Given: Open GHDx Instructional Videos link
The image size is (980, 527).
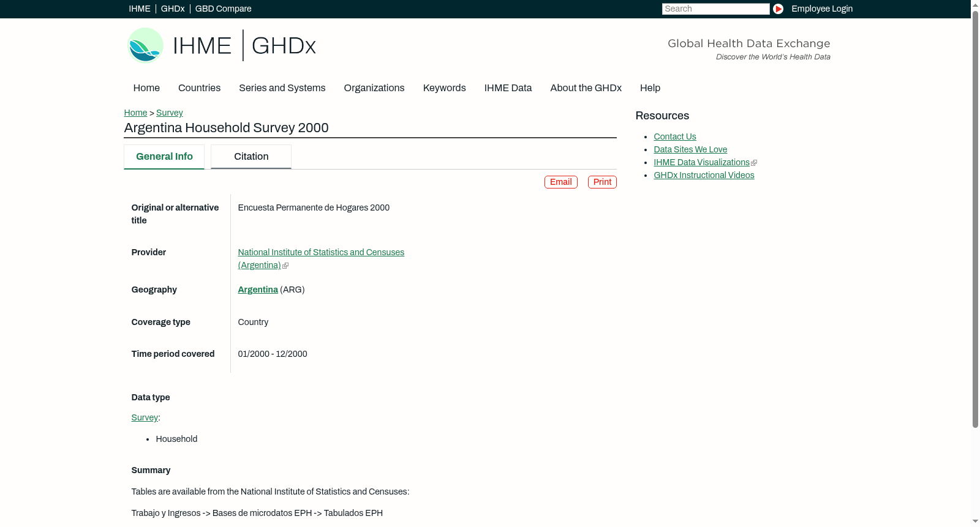Looking at the screenshot, I should (704, 175).
